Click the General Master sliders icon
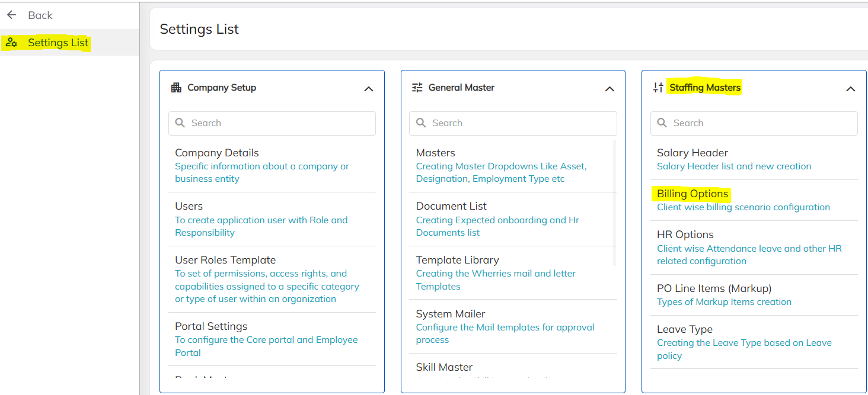 (417, 88)
